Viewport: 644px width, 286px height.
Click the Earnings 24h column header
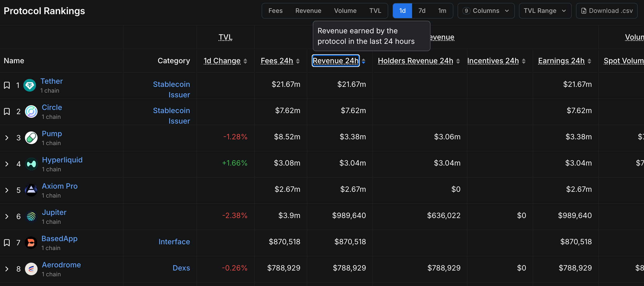coord(562,61)
